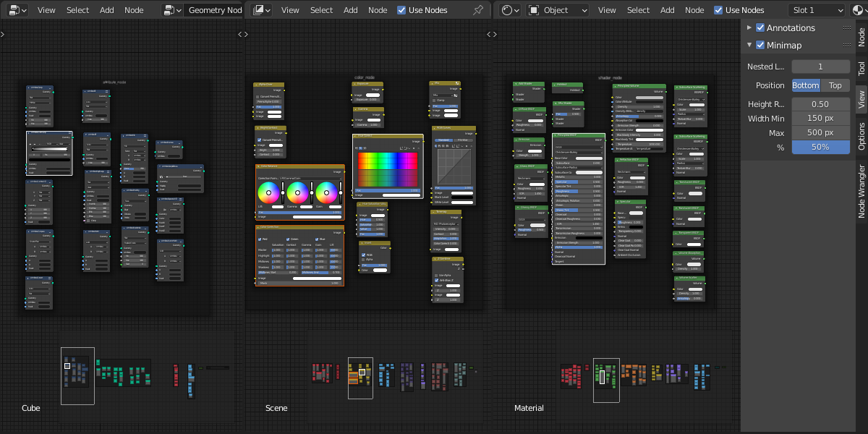The height and width of the screenshot is (434, 868).
Task: Open the Object shader type dropdown
Action: click(x=558, y=10)
